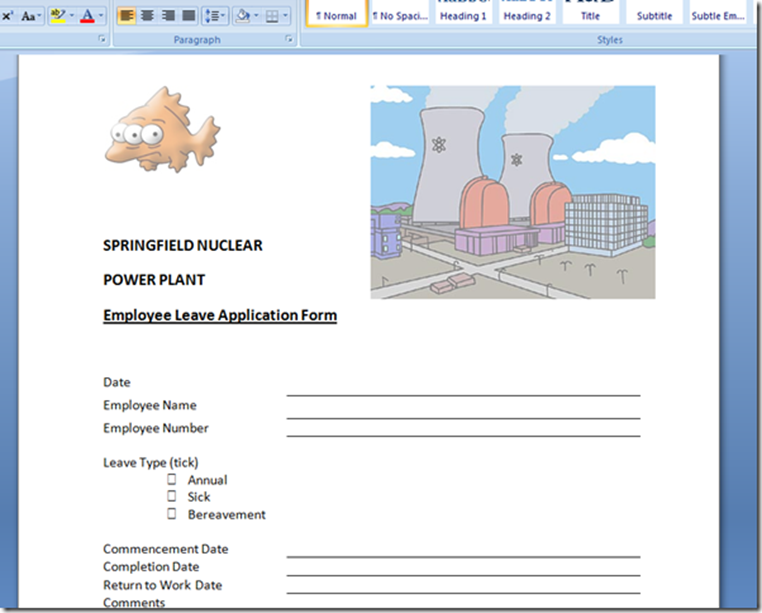This screenshot has height=613, width=762.
Task: Tick the Sick leave checkbox
Action: 172,496
